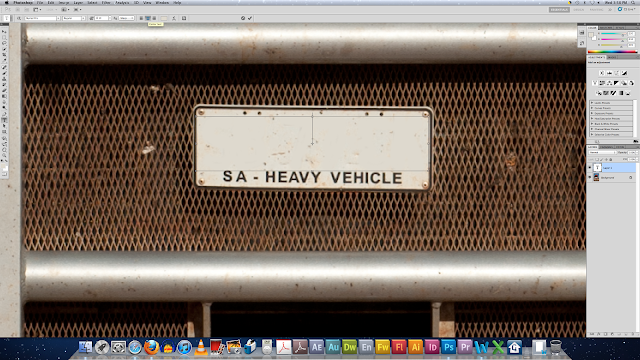
Task: Open Safari from the Dock
Action: (135, 347)
